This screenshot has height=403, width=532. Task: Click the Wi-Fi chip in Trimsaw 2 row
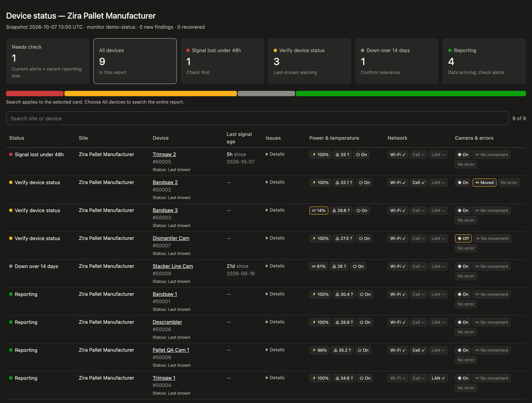coord(397,155)
